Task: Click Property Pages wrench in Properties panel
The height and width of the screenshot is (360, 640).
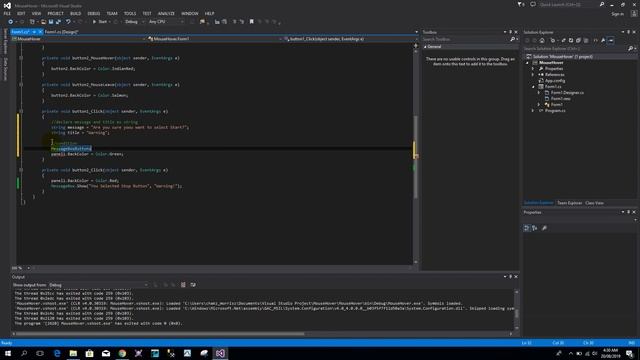Action: (x=544, y=228)
